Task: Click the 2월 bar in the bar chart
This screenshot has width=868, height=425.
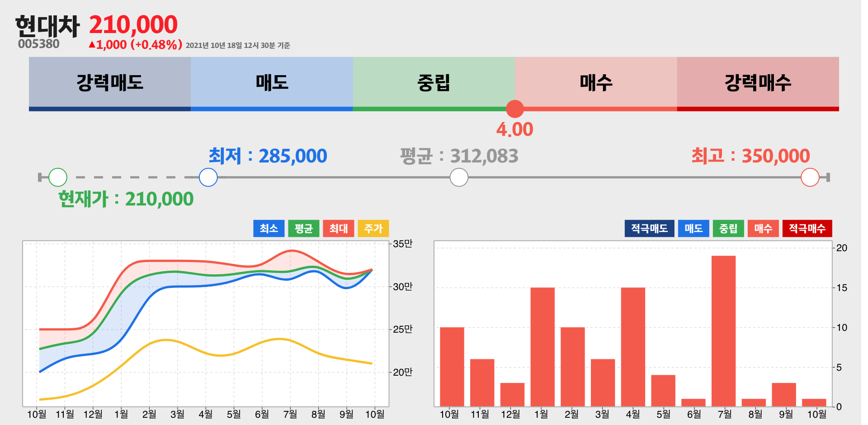Action: 573,367
